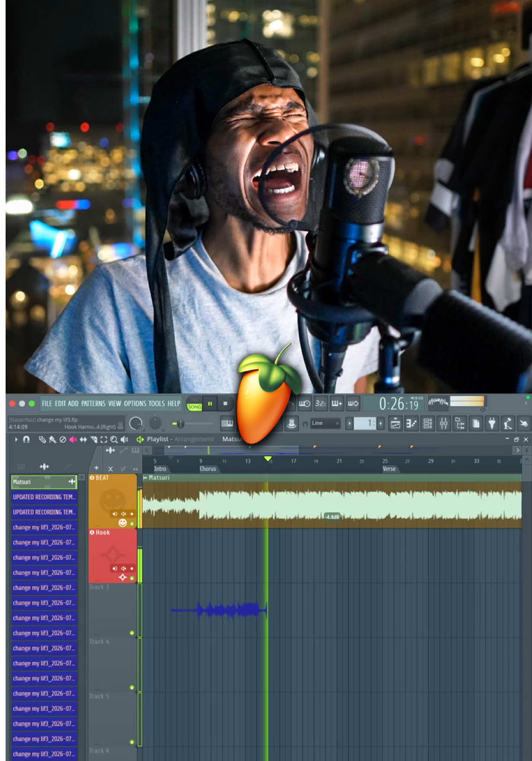Open the playlist options arrow menu

point(16,439)
